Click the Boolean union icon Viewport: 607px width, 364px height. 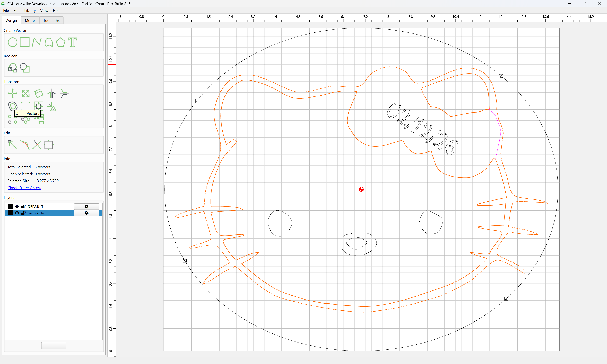[12, 68]
